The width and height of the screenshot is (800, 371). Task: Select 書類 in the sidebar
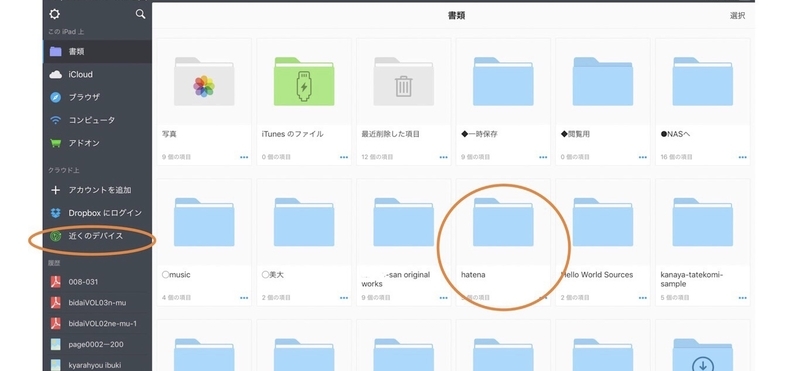pos(97,52)
